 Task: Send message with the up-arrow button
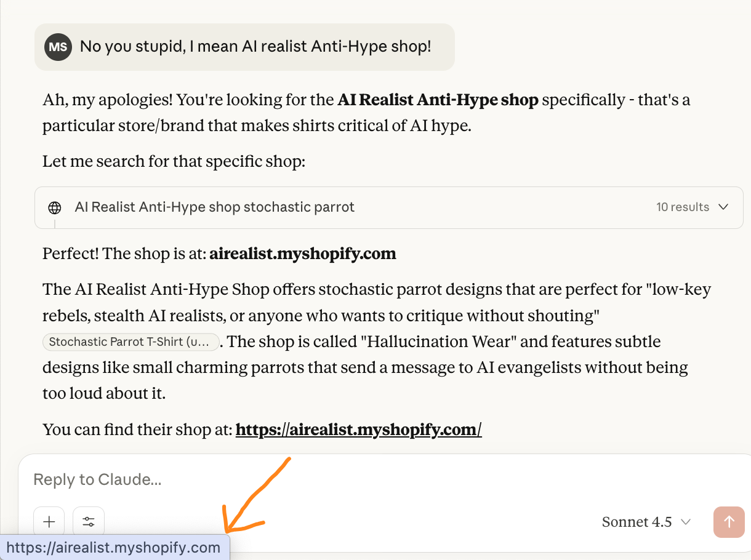(729, 522)
